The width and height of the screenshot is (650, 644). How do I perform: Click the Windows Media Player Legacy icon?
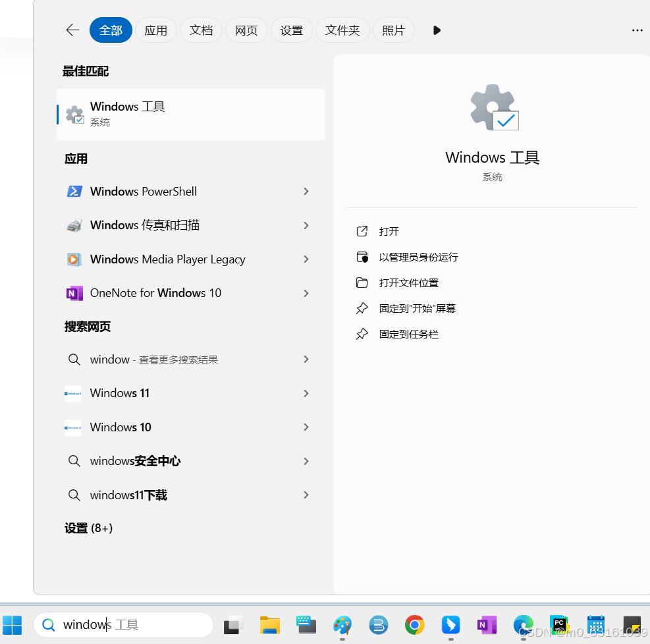coord(74,259)
